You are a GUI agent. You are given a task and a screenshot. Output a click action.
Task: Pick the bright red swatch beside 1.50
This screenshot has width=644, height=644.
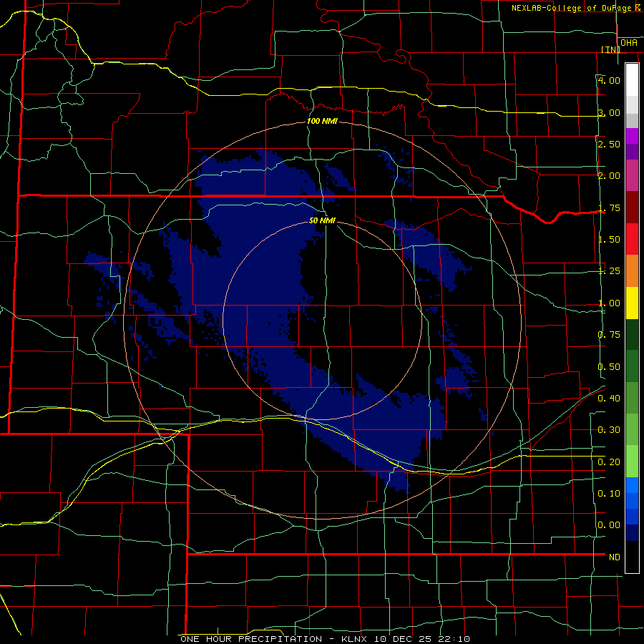tap(632, 239)
